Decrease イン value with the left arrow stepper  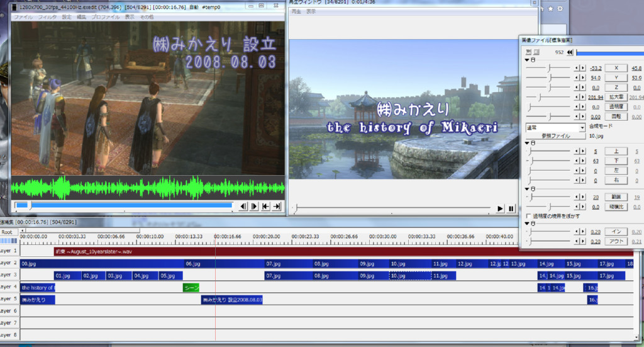pyautogui.click(x=577, y=232)
